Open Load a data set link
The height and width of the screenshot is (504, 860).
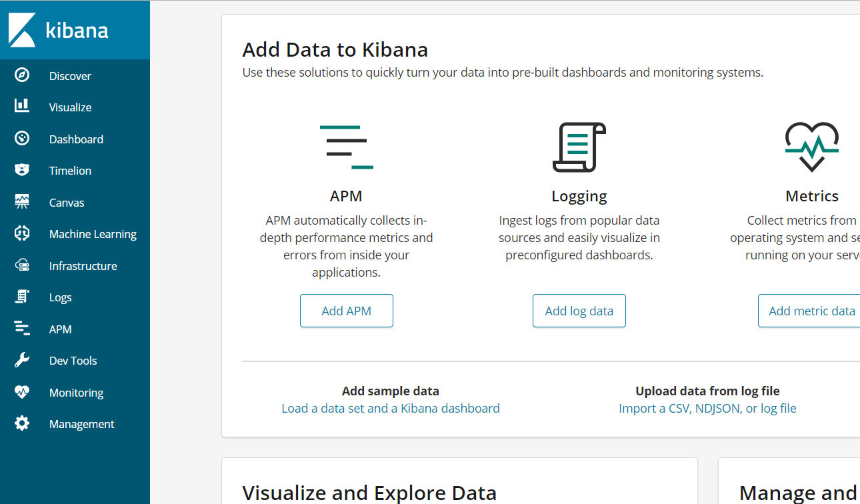[390, 408]
